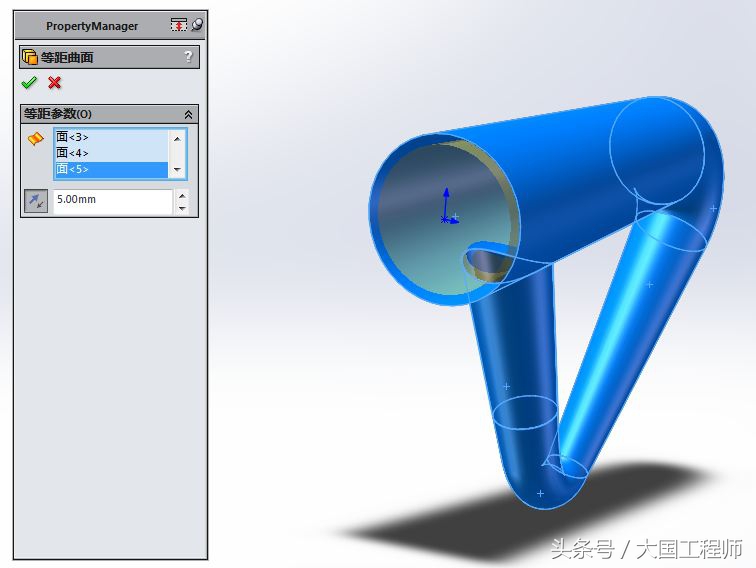Click scroll up arrow in face list
The height and width of the screenshot is (568, 756).
click(x=177, y=139)
